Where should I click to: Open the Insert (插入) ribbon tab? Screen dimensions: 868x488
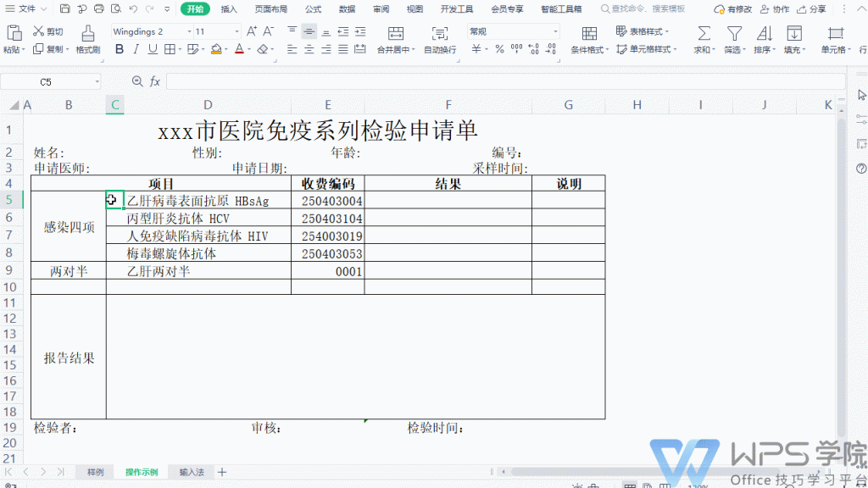click(x=229, y=9)
